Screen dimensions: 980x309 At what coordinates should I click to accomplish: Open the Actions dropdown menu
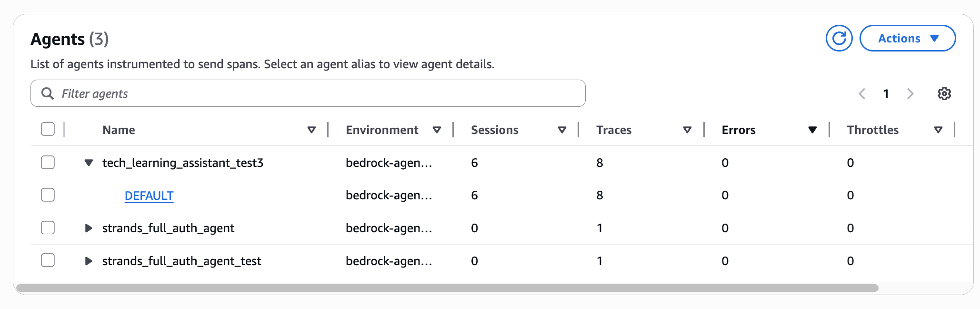coord(908,38)
